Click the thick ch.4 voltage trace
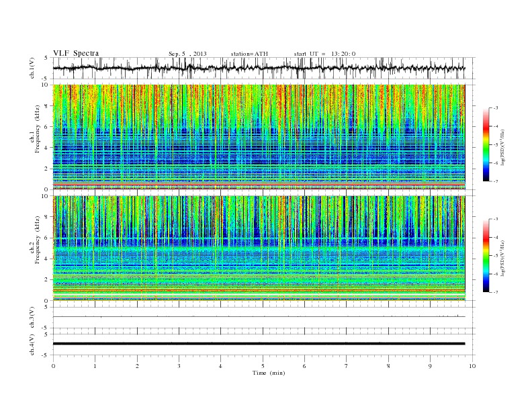The image size is (532, 411). point(259,344)
